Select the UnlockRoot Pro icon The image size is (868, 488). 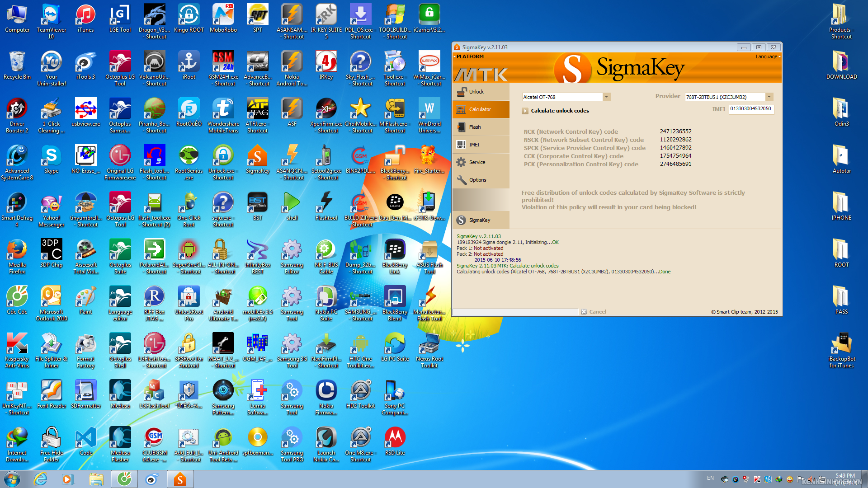click(x=189, y=303)
